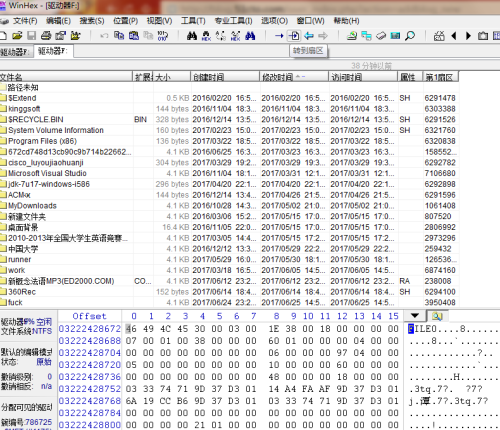500x430 pixels.
Task: Click the black right triangle navigation icon
Action: click(x=468, y=36)
